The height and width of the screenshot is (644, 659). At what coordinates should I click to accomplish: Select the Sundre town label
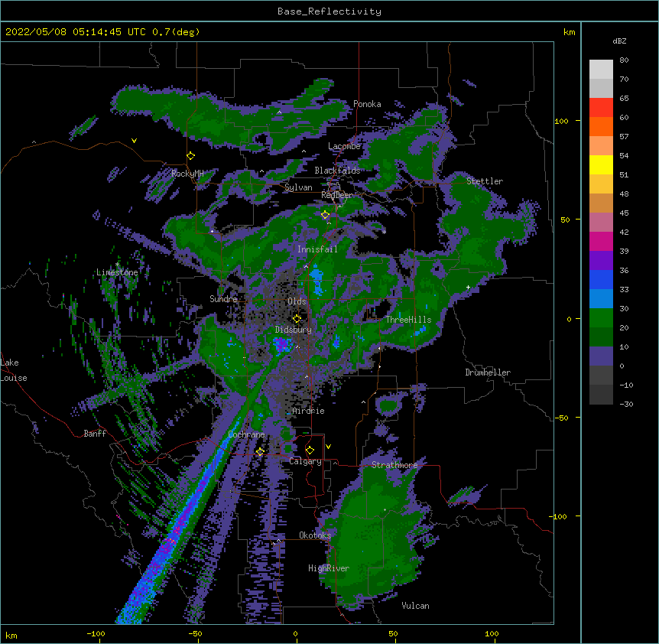[223, 299]
